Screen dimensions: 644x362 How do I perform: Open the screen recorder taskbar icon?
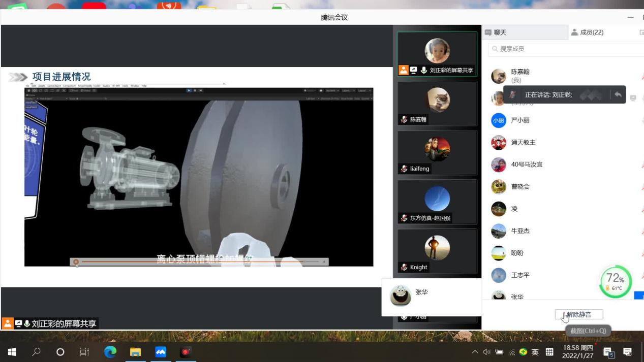[x=186, y=352]
